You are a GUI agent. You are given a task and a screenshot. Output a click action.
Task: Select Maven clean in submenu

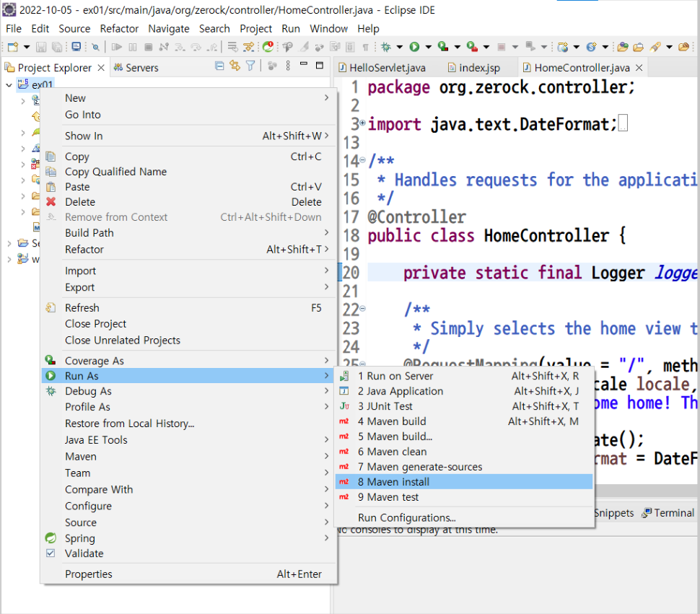464,452
